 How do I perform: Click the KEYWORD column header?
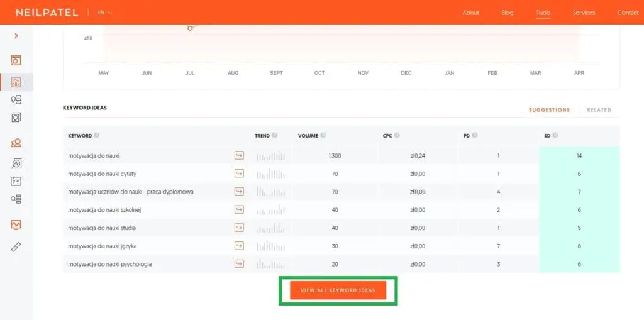coord(80,136)
